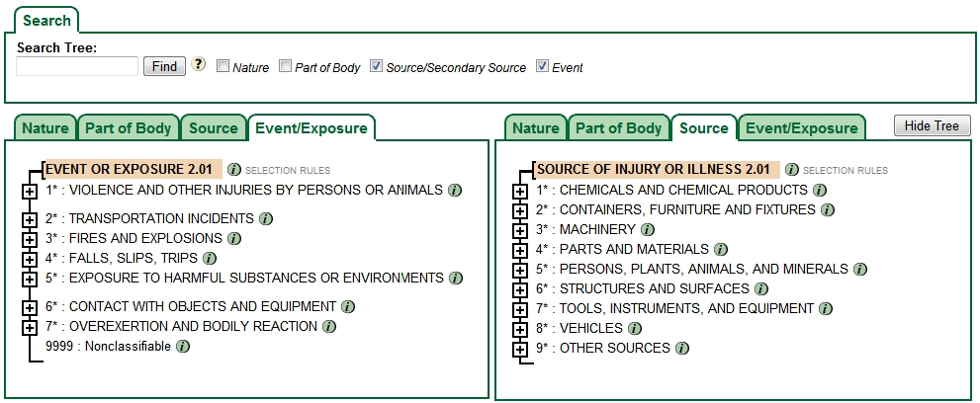Open the help question mark icon near Find
The height and width of the screenshot is (403, 980).
coord(198,66)
